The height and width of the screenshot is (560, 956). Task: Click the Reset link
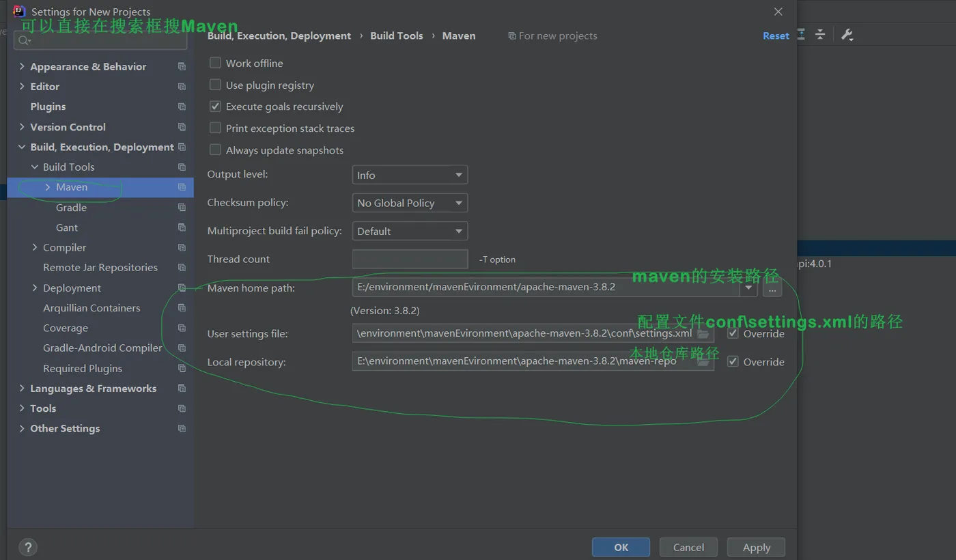pyautogui.click(x=776, y=36)
